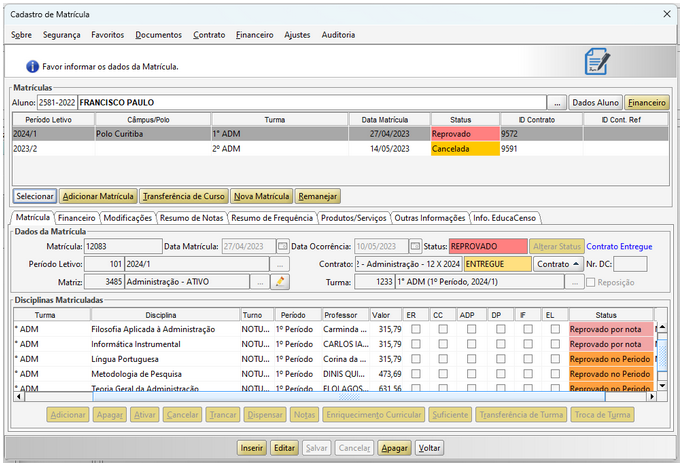This screenshot has width=681, height=463.
Task: Close the Cadastro de Matrícula window
Action: point(667,14)
